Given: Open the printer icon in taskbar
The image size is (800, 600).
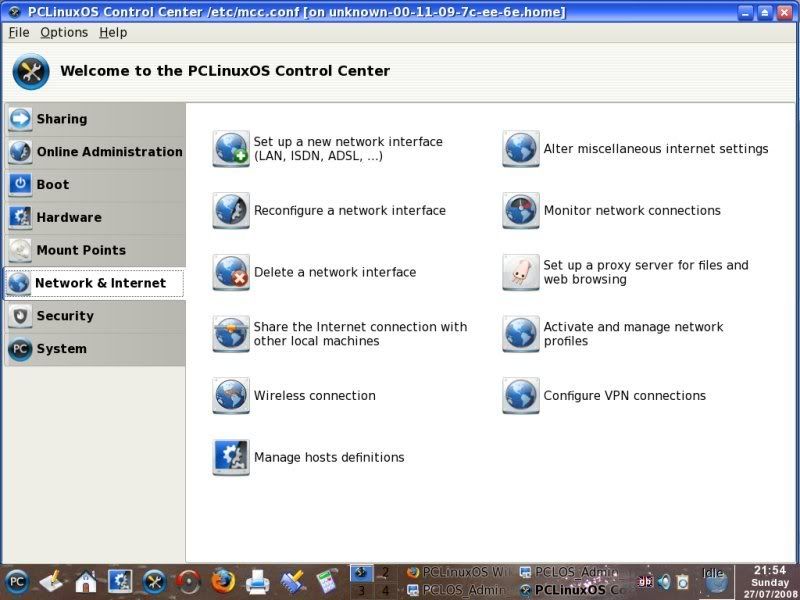Looking at the screenshot, I should tap(258, 582).
